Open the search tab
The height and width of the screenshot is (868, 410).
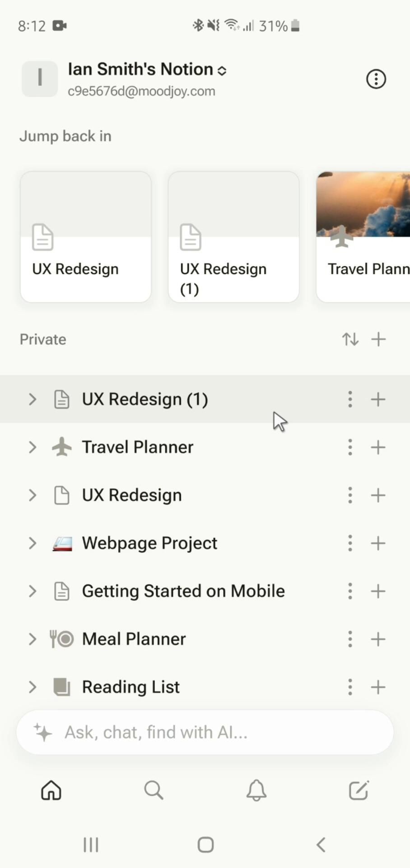click(x=154, y=790)
